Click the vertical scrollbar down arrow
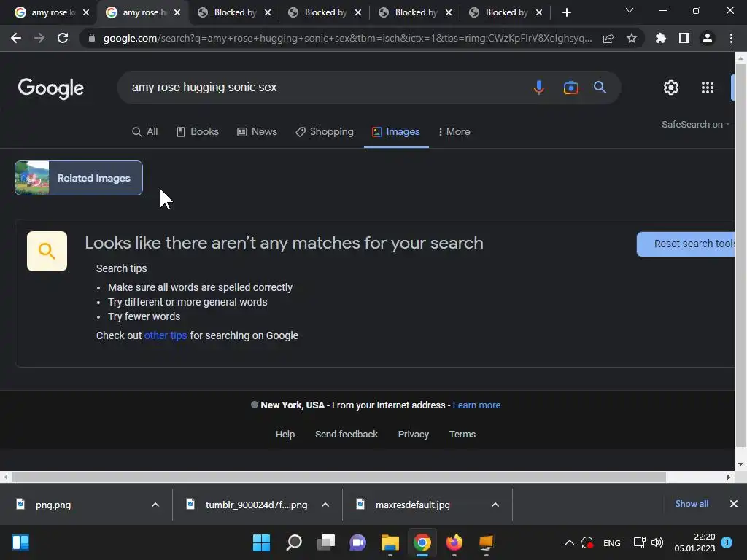Viewport: 747px width, 560px height. (740, 464)
